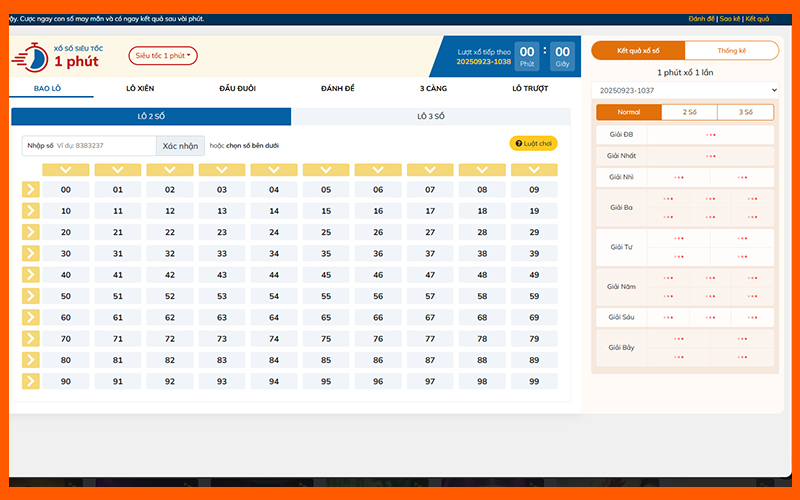Switch results view to 2 Số

tap(689, 113)
